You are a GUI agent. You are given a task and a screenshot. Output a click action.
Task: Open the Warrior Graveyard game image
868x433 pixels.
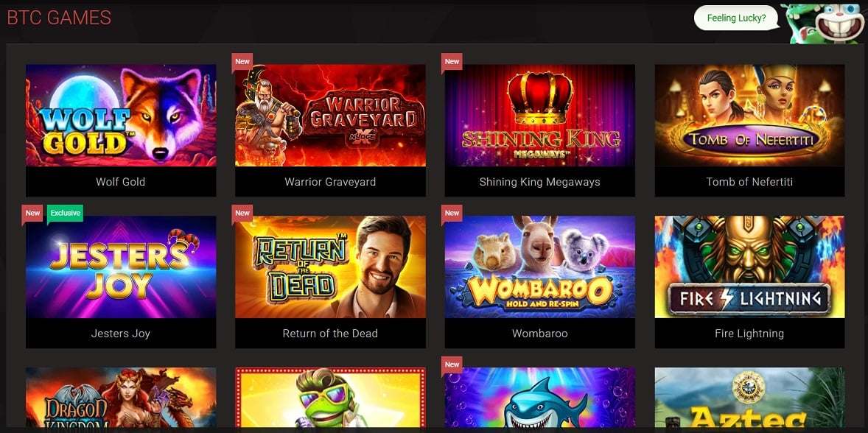tap(331, 115)
